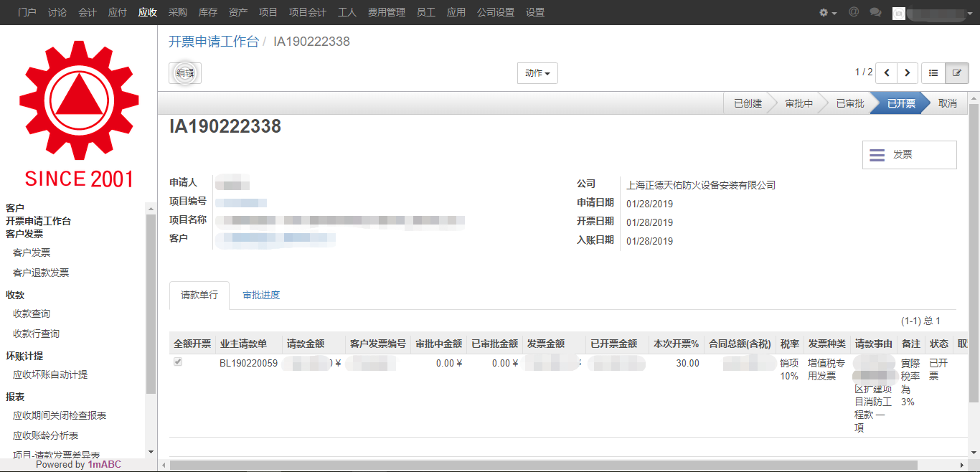
Task: Switch to list view icon
Action: click(933, 73)
